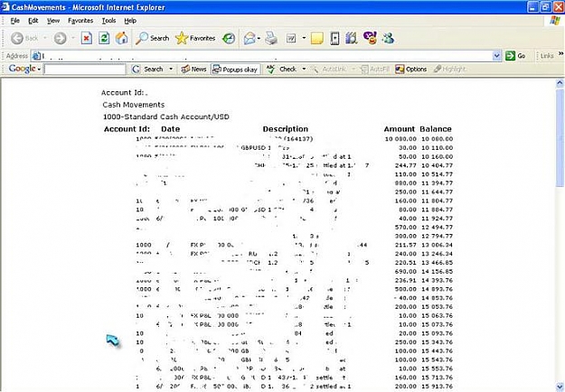Focus the Google search text box
The image size is (565, 392).
85,70
